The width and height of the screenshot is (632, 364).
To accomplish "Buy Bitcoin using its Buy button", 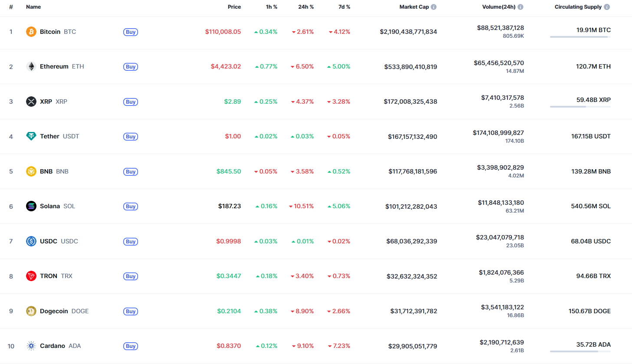I will 131,32.
